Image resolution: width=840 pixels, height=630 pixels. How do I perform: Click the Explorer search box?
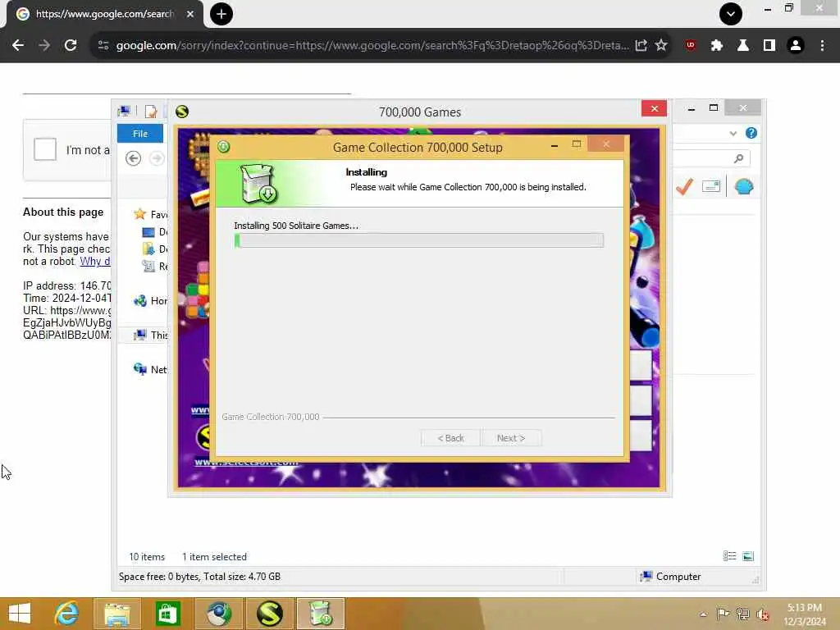[710, 158]
